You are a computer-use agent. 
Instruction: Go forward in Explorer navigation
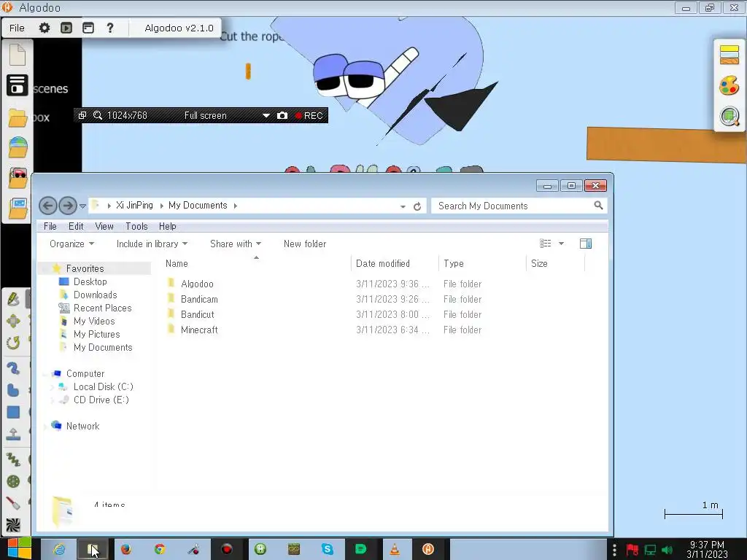68,206
